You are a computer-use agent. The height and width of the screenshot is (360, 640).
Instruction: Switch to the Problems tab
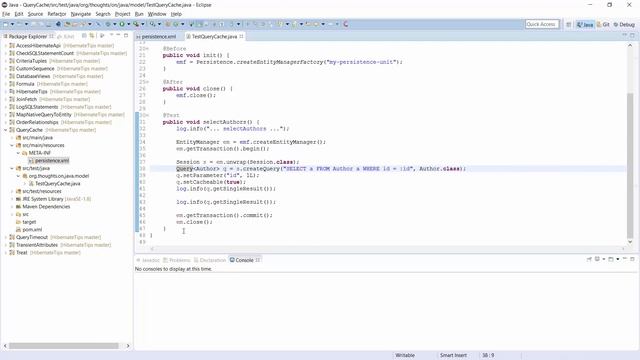[177, 260]
